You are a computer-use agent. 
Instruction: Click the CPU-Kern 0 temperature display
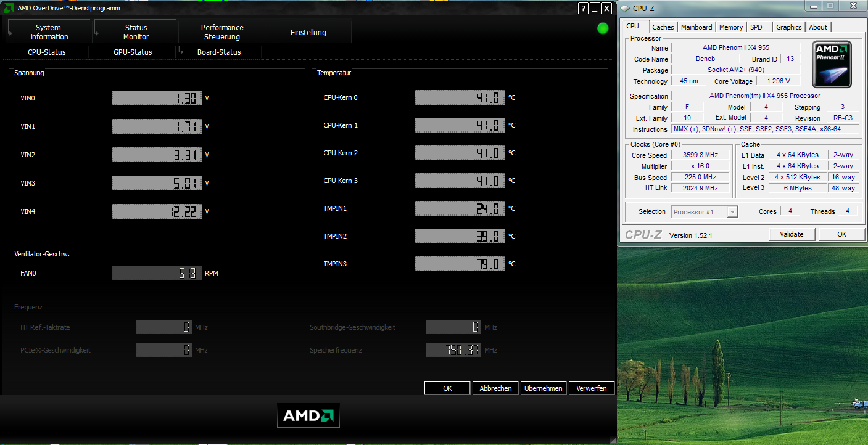[460, 97]
